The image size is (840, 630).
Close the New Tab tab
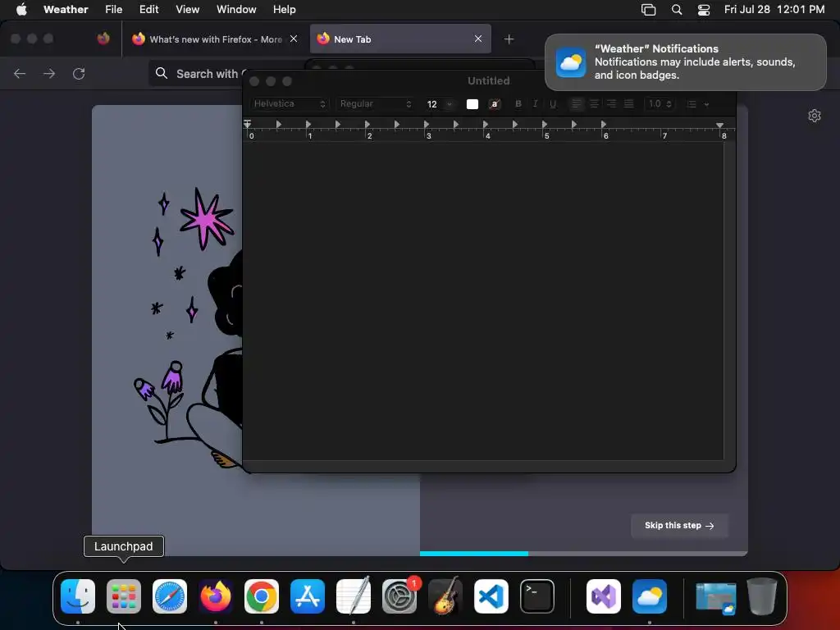[x=478, y=39]
